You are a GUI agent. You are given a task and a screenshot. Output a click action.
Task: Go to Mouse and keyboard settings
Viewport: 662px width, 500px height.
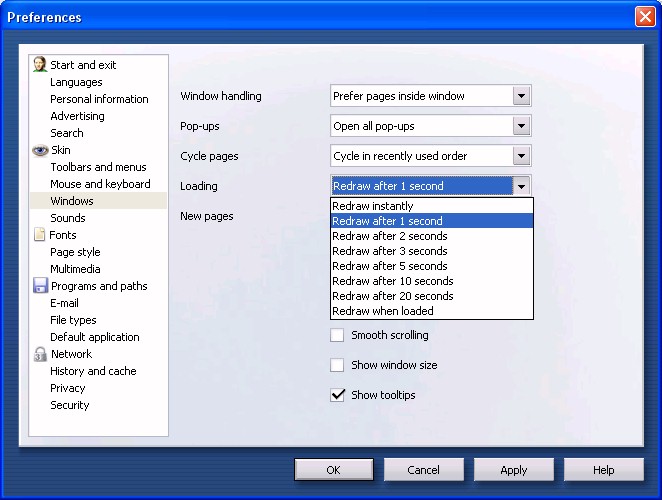100,184
